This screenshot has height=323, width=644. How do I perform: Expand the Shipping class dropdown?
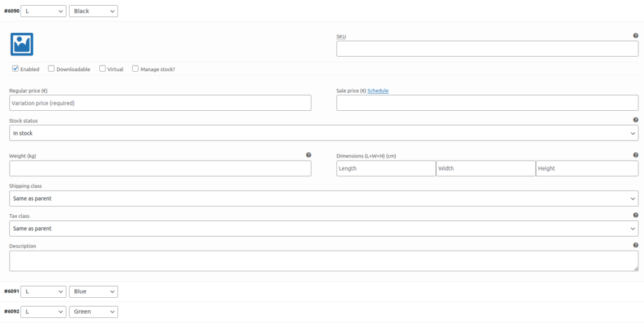click(324, 198)
